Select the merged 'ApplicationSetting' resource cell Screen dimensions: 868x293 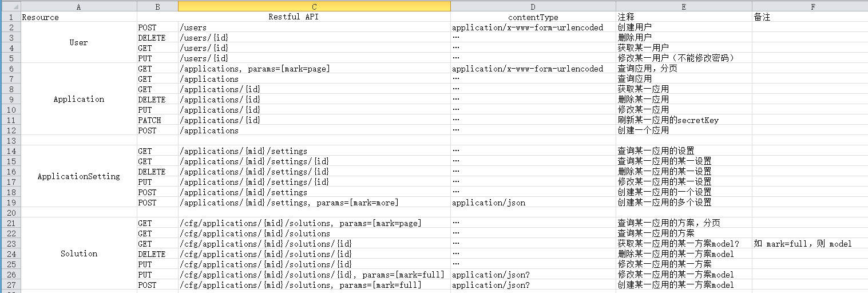[78, 177]
